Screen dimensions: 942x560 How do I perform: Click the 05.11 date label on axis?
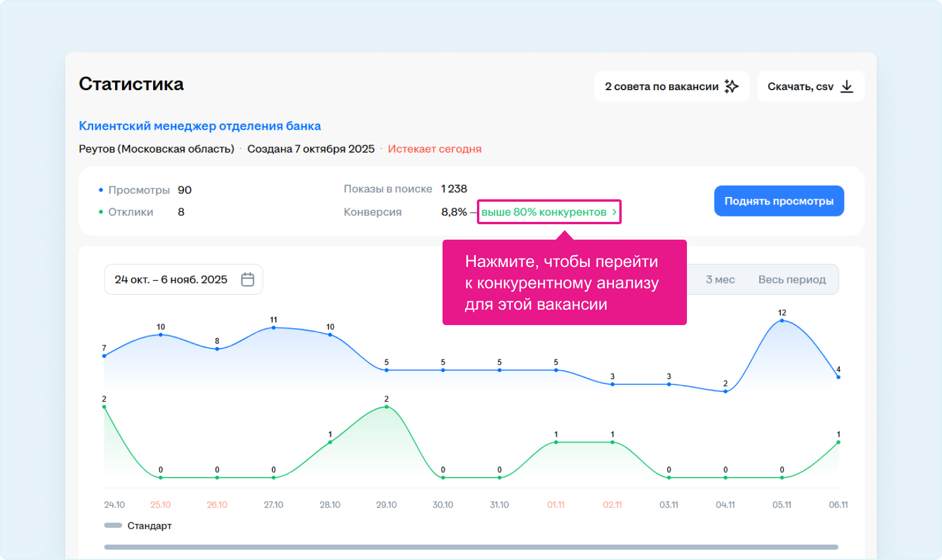pyautogui.click(x=782, y=505)
